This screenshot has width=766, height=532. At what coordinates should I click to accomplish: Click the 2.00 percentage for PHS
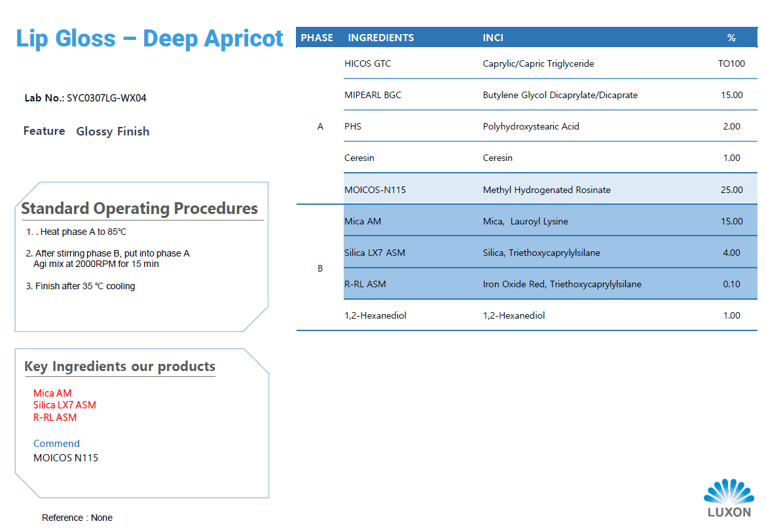pos(731,126)
